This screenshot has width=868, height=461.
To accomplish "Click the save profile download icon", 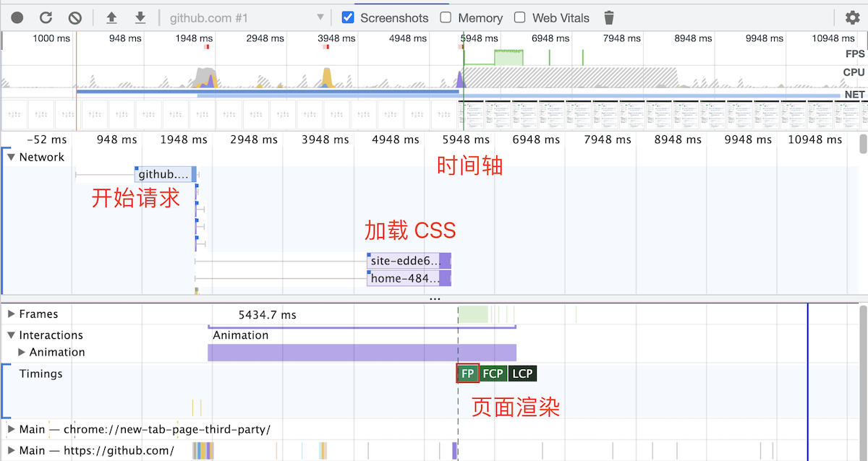I will tap(140, 18).
